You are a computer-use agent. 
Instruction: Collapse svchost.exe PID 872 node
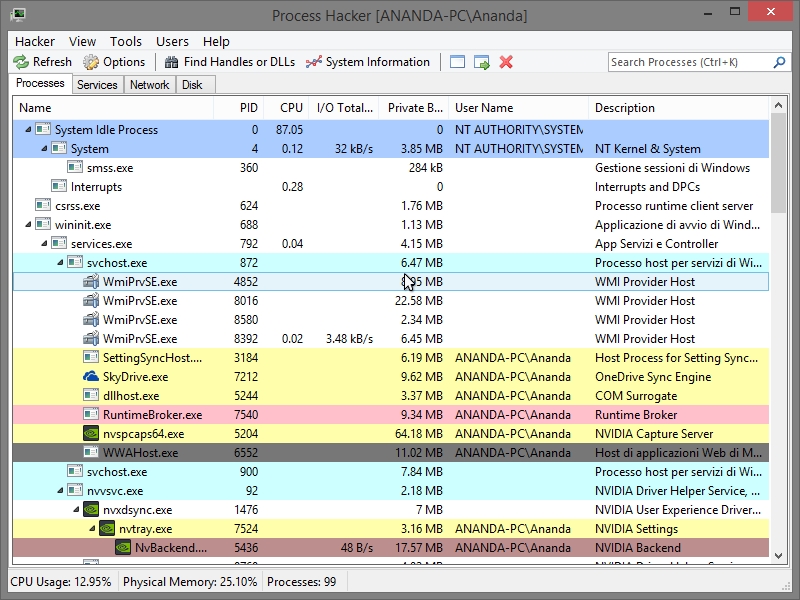point(60,263)
